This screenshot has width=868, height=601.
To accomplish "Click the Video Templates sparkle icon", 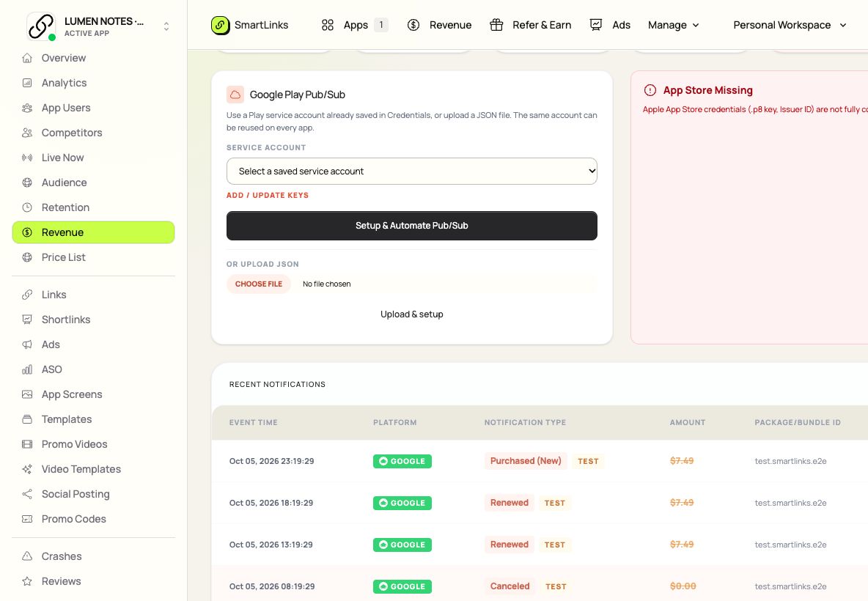I will tap(27, 469).
